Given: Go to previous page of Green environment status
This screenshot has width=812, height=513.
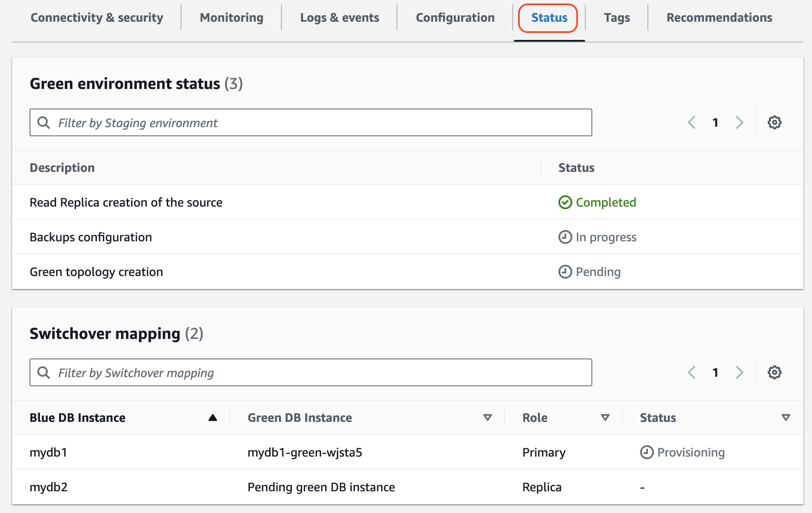Looking at the screenshot, I should click(692, 122).
